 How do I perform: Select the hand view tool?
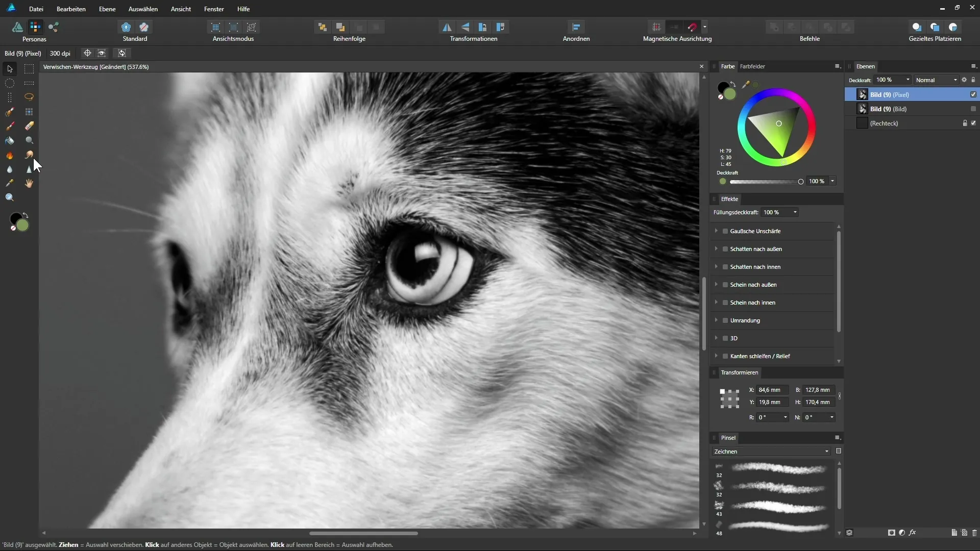pos(29,183)
